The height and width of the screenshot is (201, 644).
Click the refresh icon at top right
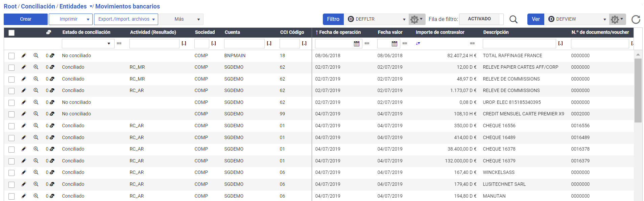click(636, 19)
